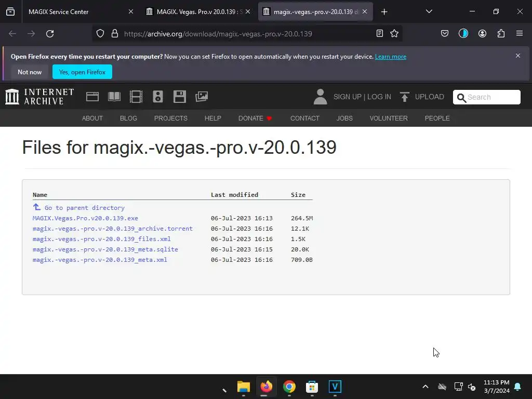Open the _files.xml file link

pyautogui.click(x=101, y=239)
